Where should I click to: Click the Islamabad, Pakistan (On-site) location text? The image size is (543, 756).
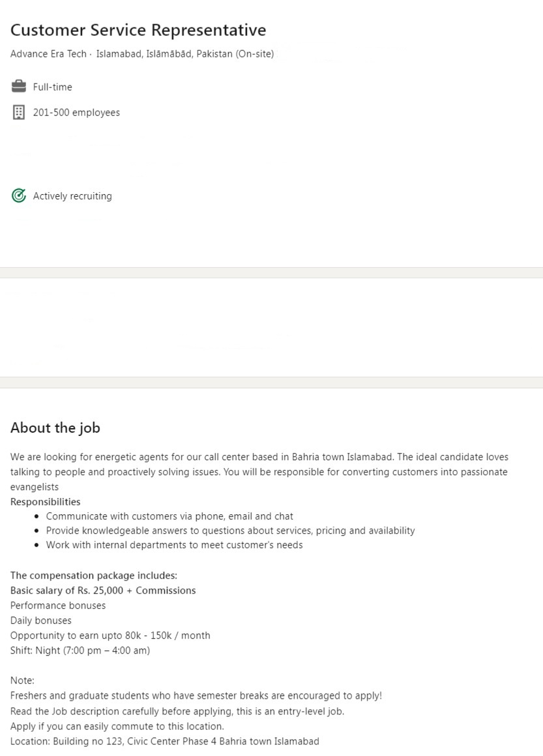click(x=185, y=54)
